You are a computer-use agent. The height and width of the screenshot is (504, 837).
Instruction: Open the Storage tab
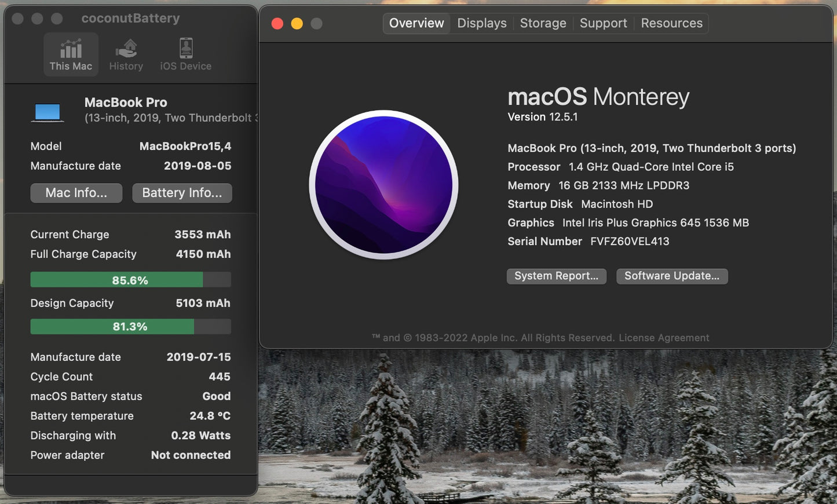[x=542, y=23]
